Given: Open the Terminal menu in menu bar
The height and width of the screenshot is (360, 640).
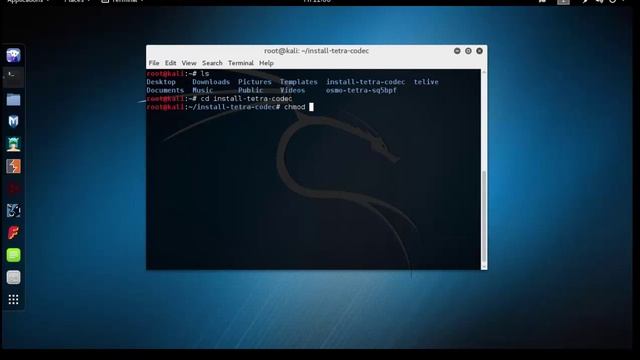Looking at the screenshot, I should click(241, 63).
